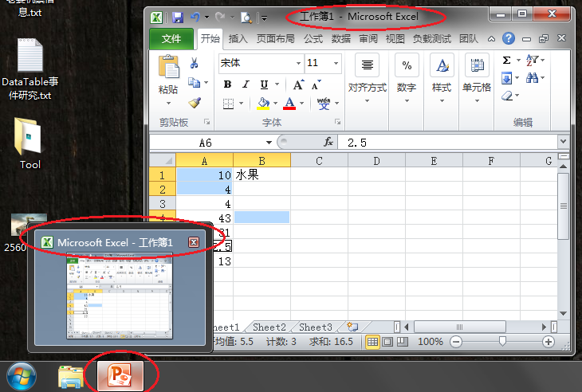Expand fill color dropdown arrow
This screenshot has height=392, width=582.
[275, 104]
